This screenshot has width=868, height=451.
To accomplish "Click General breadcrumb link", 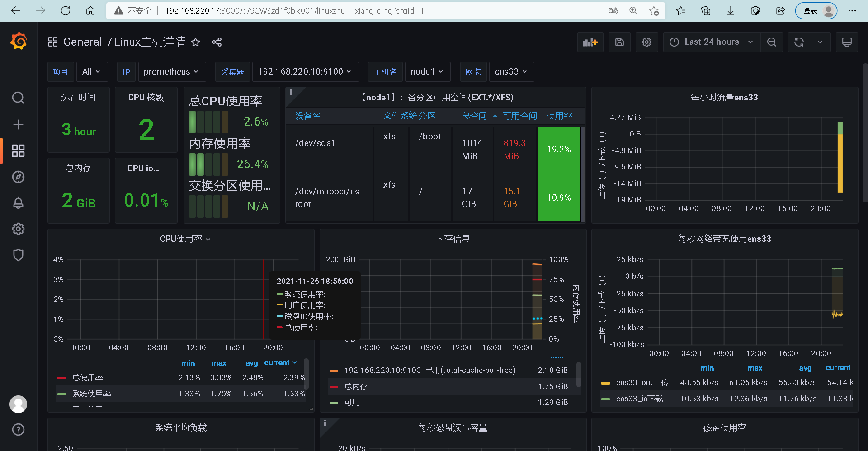I will pyautogui.click(x=82, y=42).
